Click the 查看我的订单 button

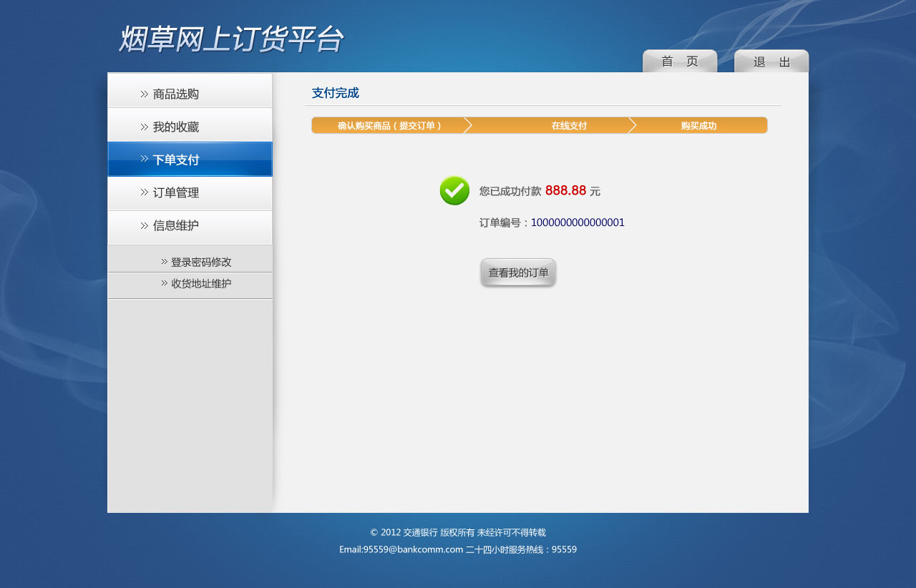pyautogui.click(x=518, y=273)
